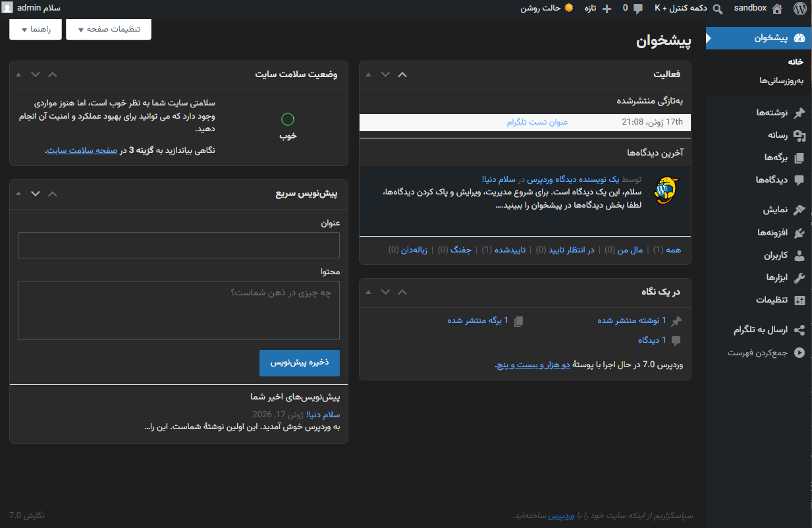Click the dashboard gauge icon in sidebar
This screenshot has height=528, width=812.
click(x=799, y=38)
